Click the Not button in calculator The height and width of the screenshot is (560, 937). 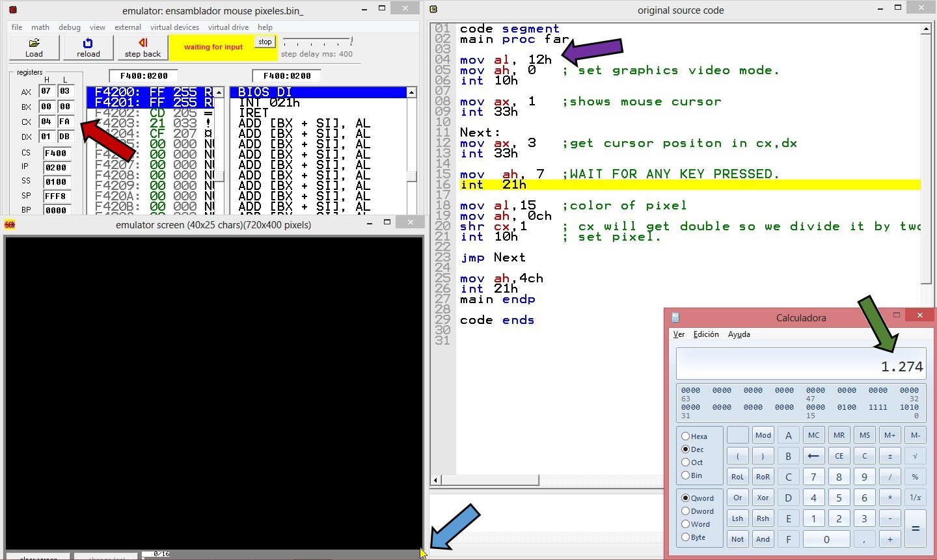coord(737,539)
